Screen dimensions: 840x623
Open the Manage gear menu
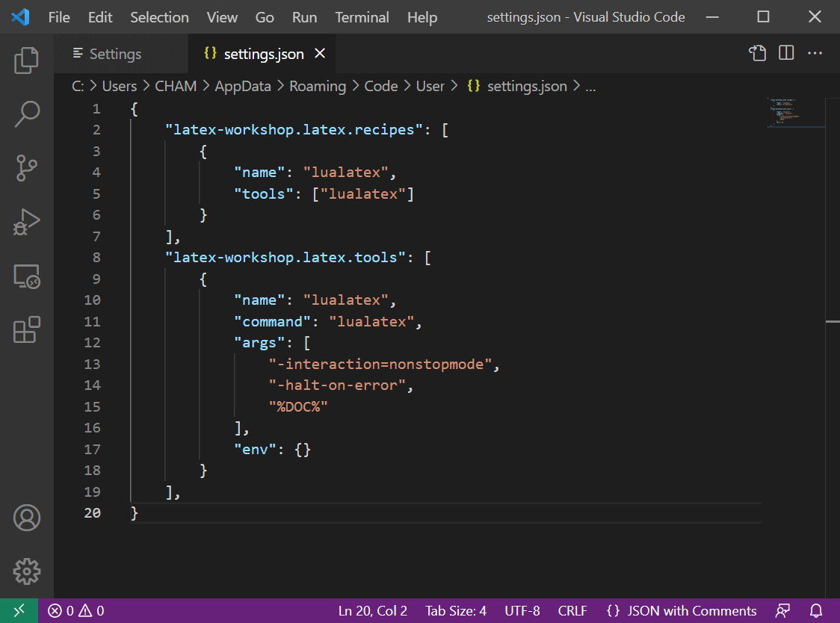[27, 571]
